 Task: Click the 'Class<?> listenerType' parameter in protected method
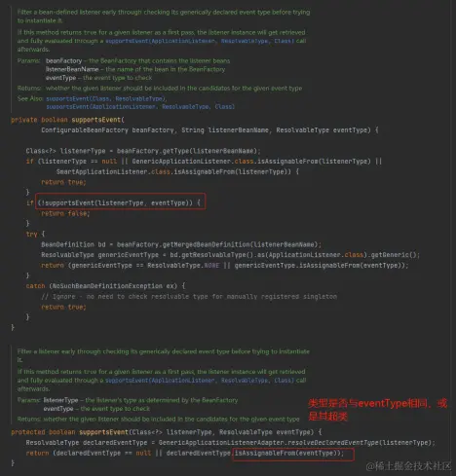(x=172, y=432)
